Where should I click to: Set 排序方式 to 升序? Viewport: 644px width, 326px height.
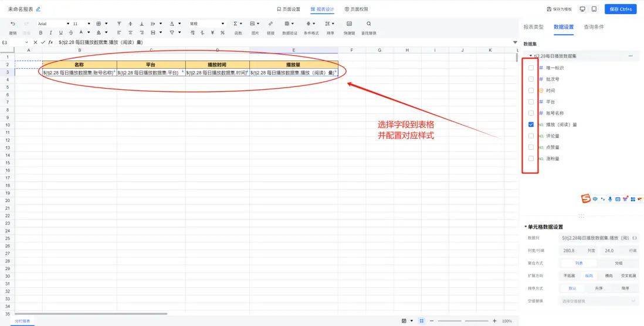(599, 288)
